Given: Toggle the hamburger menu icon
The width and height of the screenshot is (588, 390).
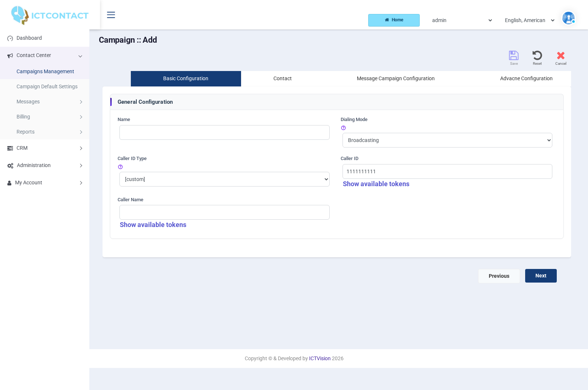Looking at the screenshot, I should click(x=111, y=15).
